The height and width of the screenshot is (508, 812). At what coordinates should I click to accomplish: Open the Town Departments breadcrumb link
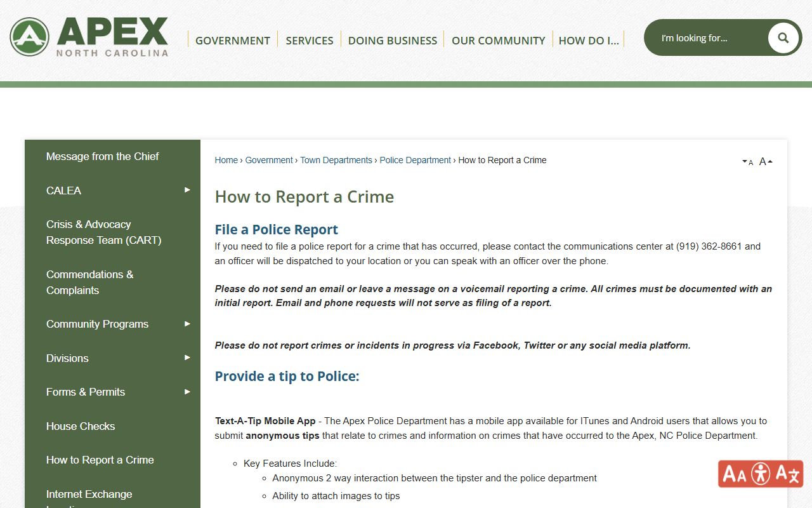pyautogui.click(x=336, y=160)
